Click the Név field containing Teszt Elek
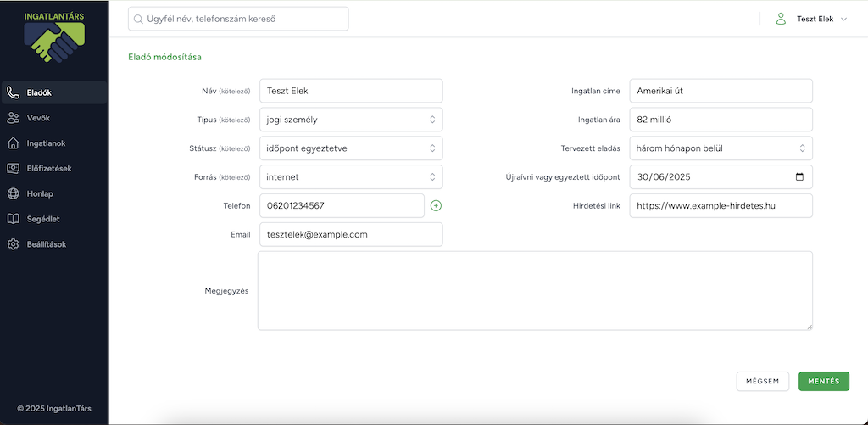 pos(351,90)
